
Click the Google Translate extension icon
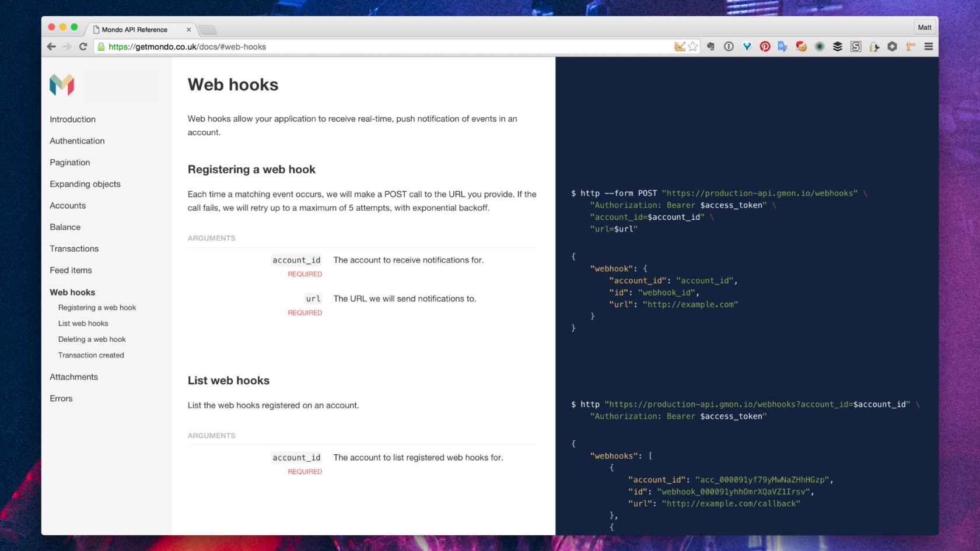(x=783, y=47)
